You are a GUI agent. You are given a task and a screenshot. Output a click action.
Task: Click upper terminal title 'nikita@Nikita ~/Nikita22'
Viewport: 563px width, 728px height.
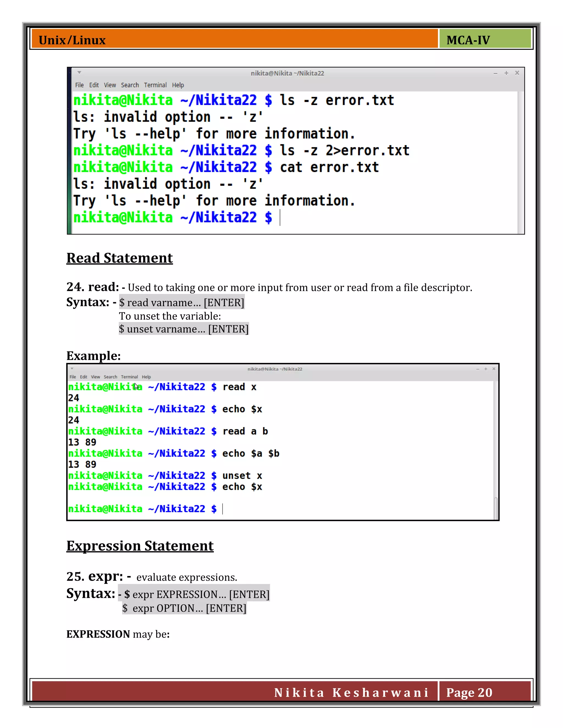[288, 73]
